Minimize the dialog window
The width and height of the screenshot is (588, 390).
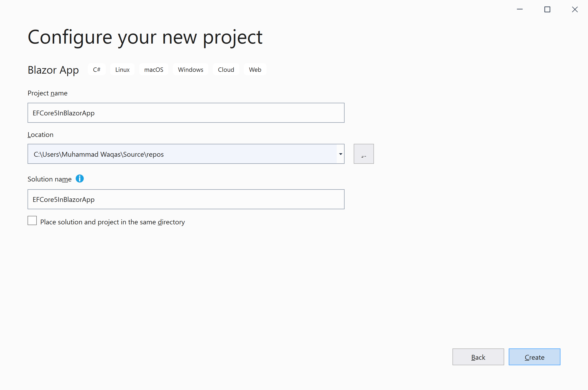click(520, 9)
